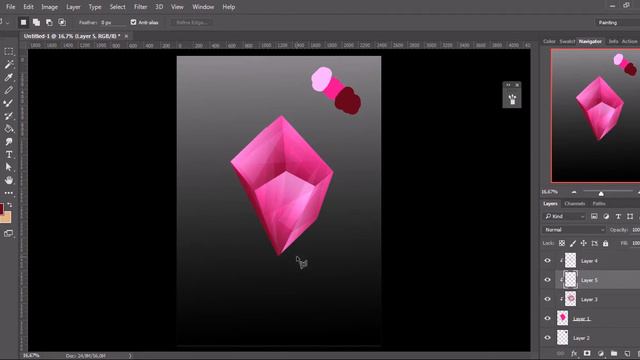Viewport: 640px width, 360px height.
Task: Open the status bar info arrow
Action: click(x=130, y=356)
